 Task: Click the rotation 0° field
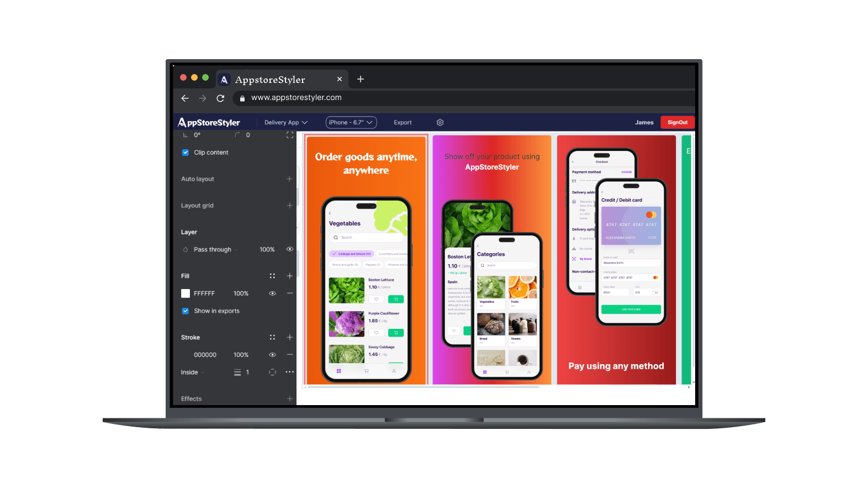(197, 135)
